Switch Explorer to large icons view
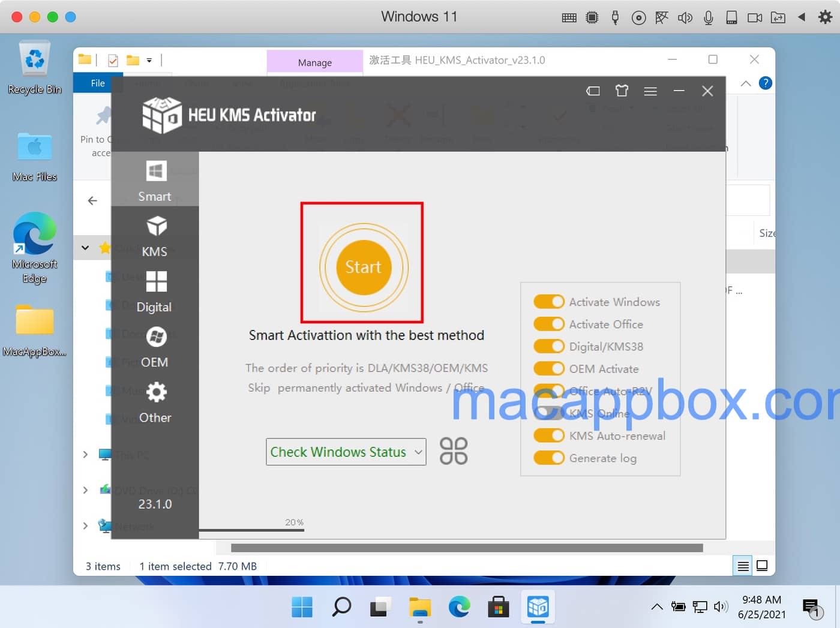The height and width of the screenshot is (628, 840). click(x=762, y=566)
